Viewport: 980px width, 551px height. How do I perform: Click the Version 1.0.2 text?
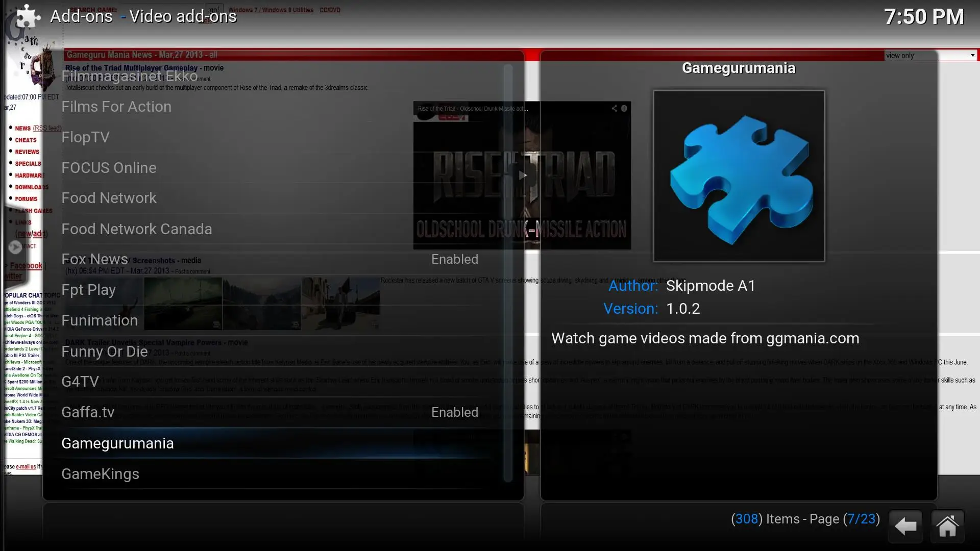point(652,309)
